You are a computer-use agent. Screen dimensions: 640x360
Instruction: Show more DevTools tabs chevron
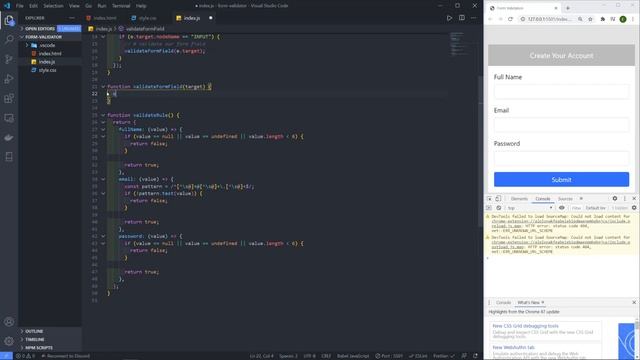point(581,199)
